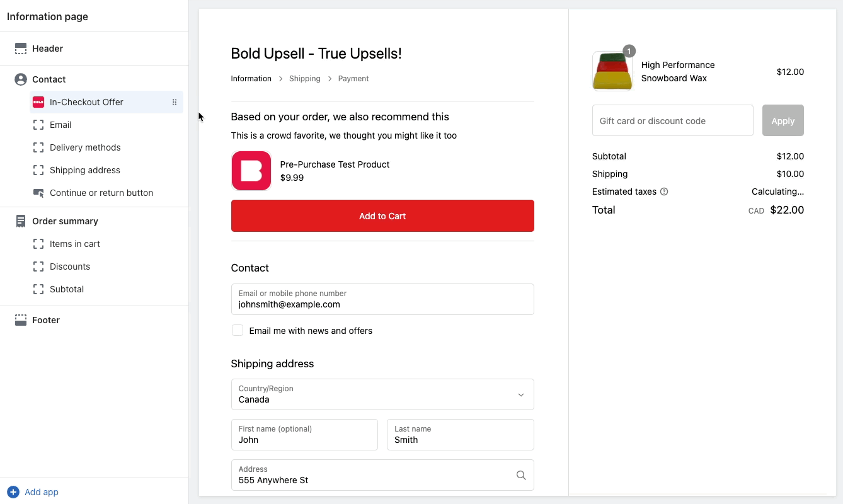
Task: Click the Contact person icon
Action: pos(21,79)
